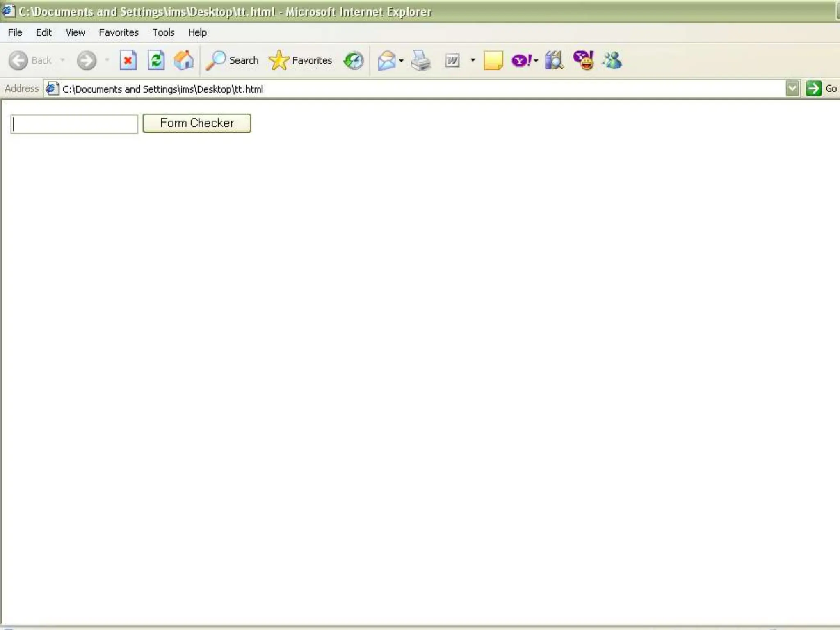Expand the Edit with Word dropdown arrow
The height and width of the screenshot is (630, 840).
click(x=473, y=60)
